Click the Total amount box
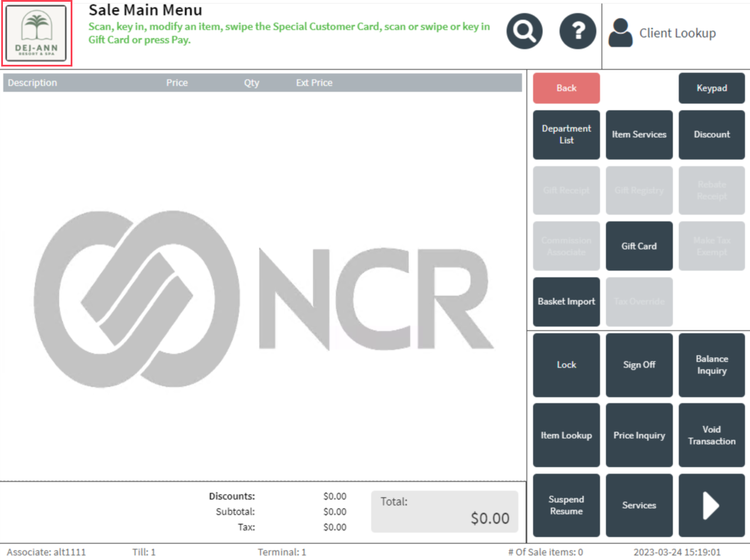Image resolution: width=750 pixels, height=560 pixels. tap(444, 511)
